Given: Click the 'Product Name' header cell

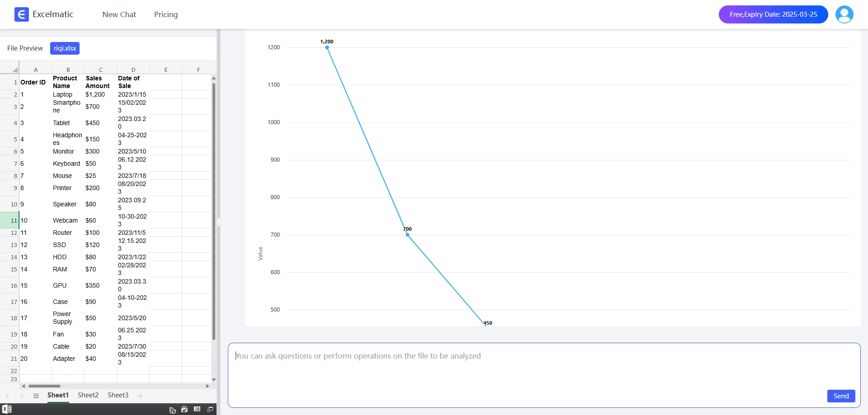Looking at the screenshot, I should 68,82.
